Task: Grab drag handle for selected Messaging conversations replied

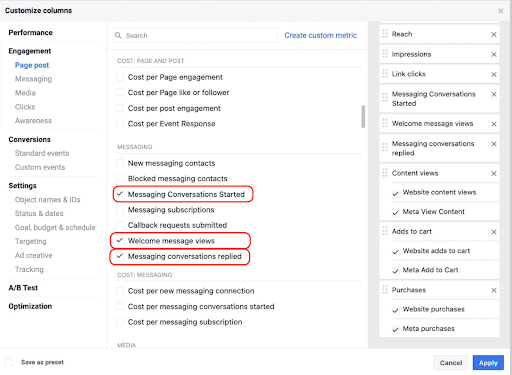Action: click(385, 147)
